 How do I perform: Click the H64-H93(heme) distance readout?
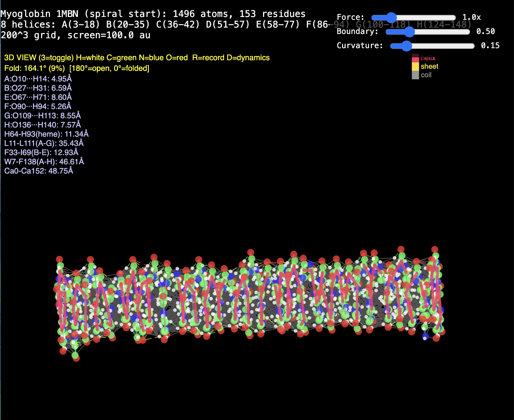(x=46, y=134)
